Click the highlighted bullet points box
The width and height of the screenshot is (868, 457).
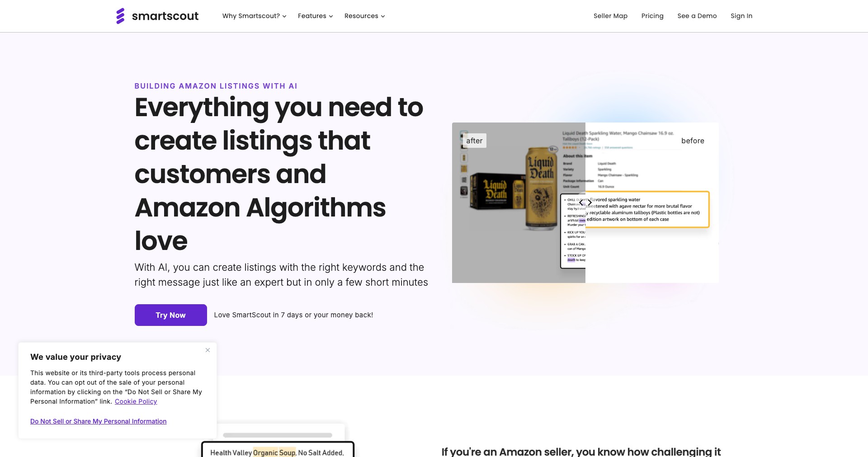647,209
